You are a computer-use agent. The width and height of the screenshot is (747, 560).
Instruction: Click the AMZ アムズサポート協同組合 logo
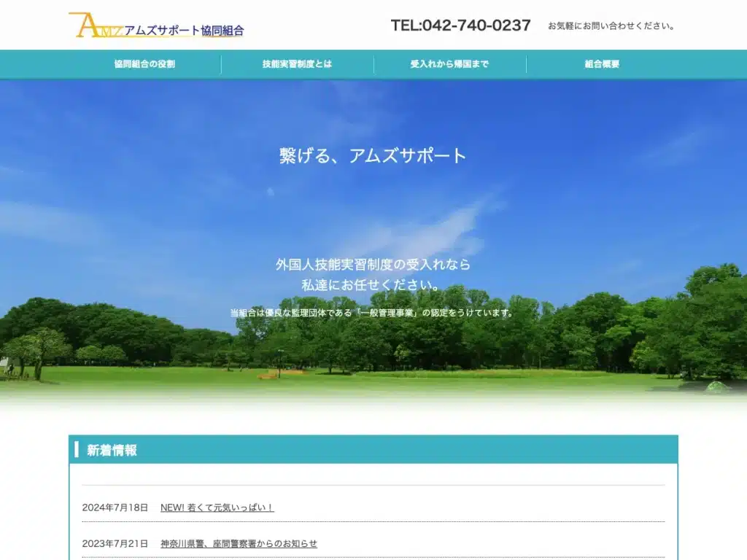(156, 26)
